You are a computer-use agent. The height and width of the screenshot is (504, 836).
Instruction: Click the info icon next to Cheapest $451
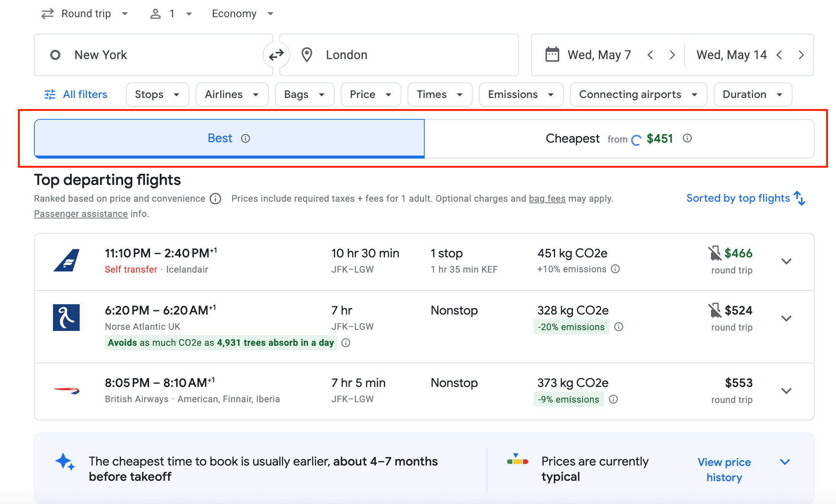click(687, 138)
